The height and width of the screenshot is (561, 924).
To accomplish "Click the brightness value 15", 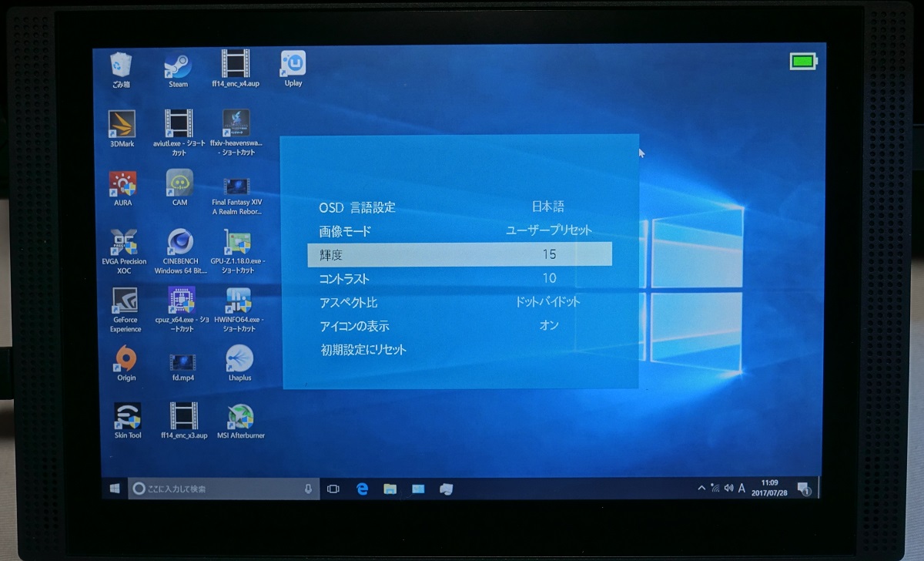I will 549,254.
